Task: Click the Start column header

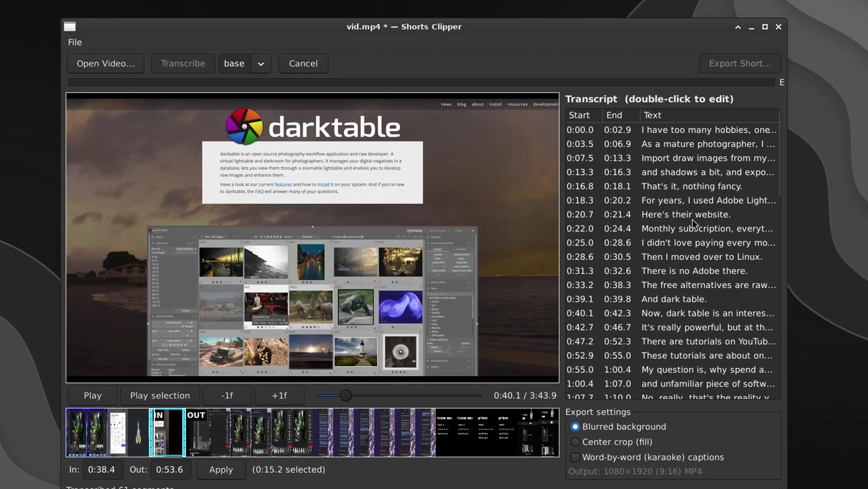Action: tap(583, 115)
